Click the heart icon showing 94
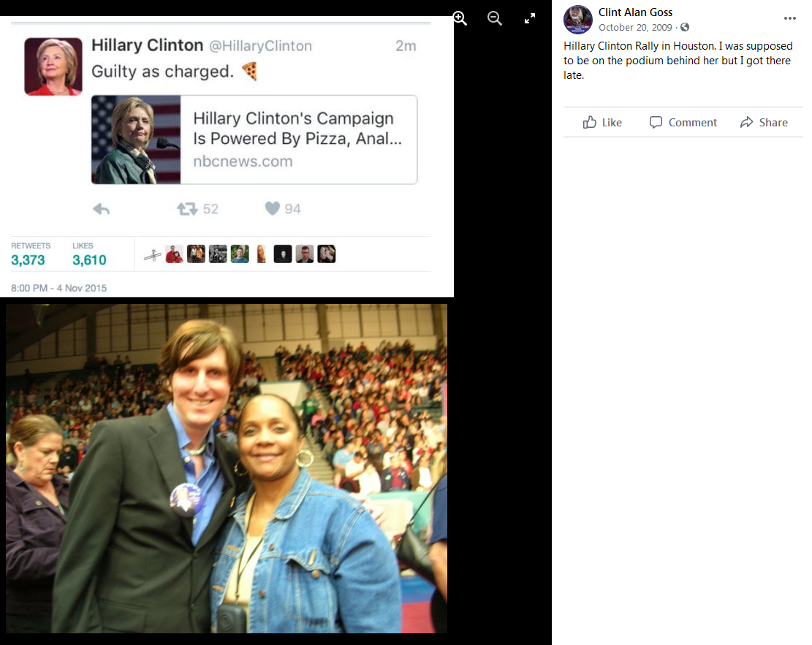The width and height of the screenshot is (812, 645). [x=273, y=208]
